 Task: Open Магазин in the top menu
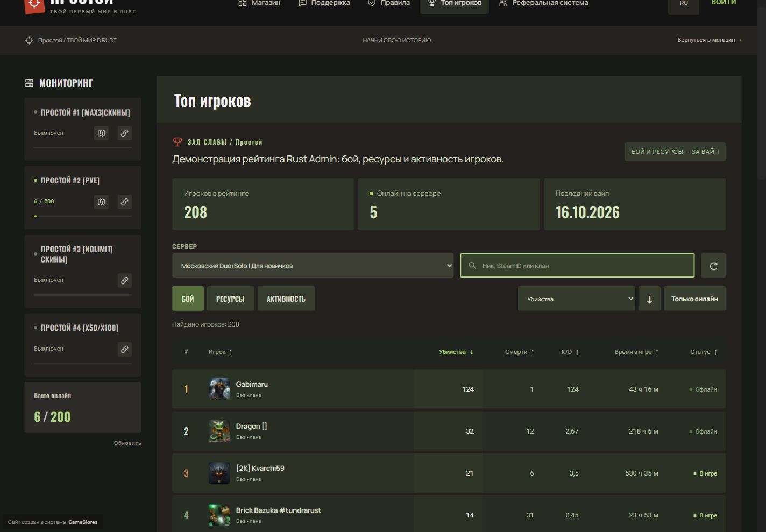(x=259, y=3)
